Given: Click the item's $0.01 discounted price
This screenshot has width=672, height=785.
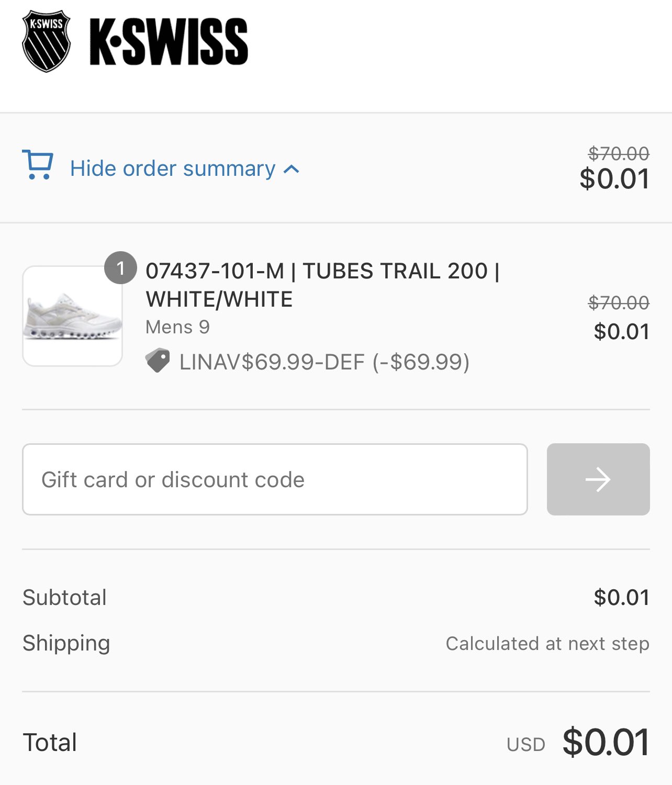Looking at the screenshot, I should click(622, 331).
